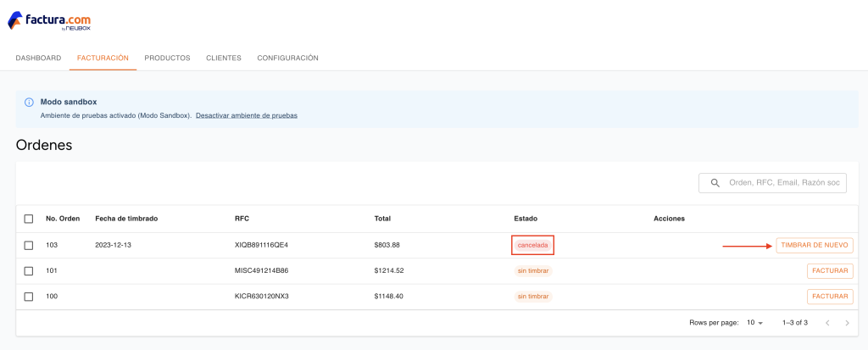This screenshot has height=350, width=868.
Task: Click order number 101
Action: tap(52, 271)
